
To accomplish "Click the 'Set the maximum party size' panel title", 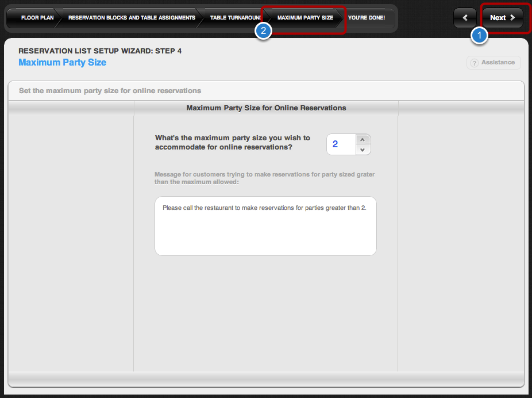I will [110, 91].
